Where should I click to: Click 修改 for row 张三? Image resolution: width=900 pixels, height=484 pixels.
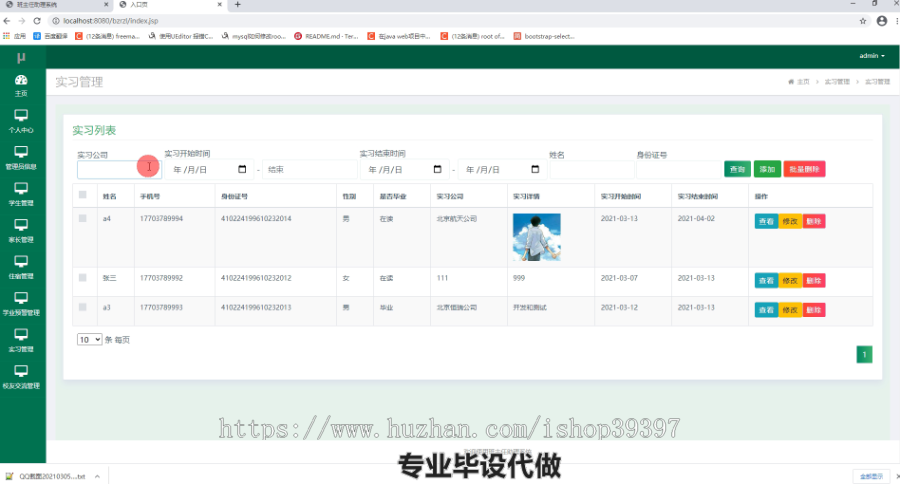pyautogui.click(x=790, y=280)
